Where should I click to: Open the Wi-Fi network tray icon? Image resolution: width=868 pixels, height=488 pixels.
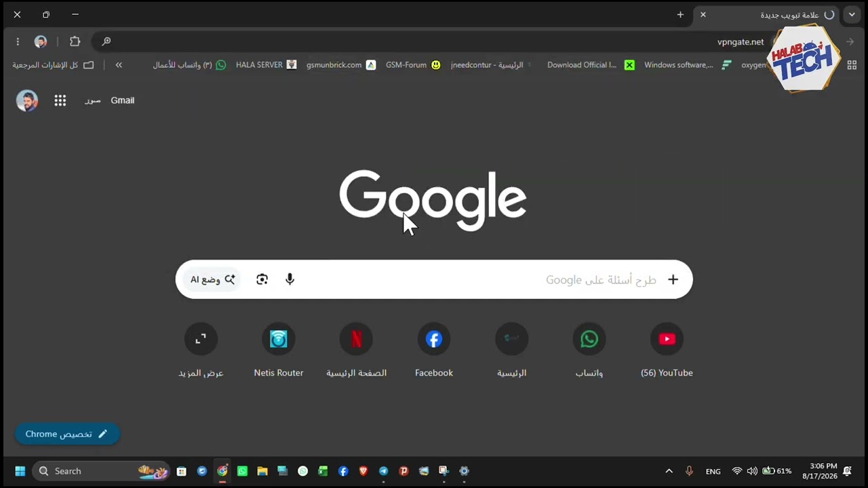click(737, 471)
